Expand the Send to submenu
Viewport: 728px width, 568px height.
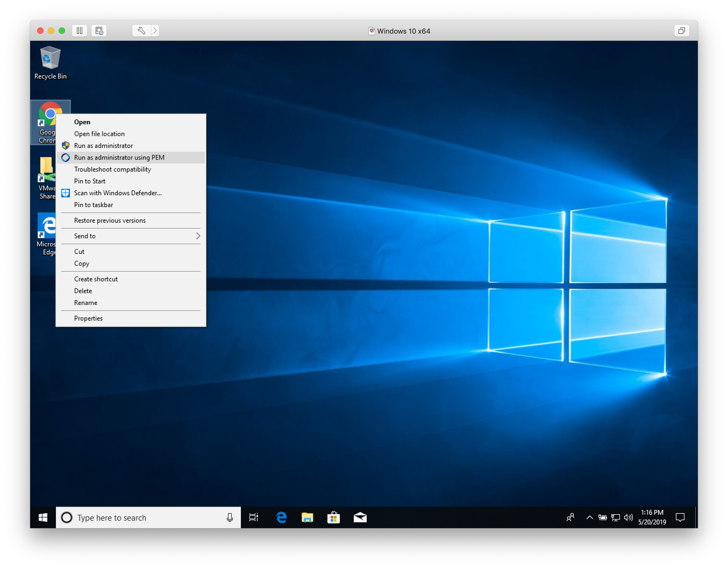pos(131,236)
